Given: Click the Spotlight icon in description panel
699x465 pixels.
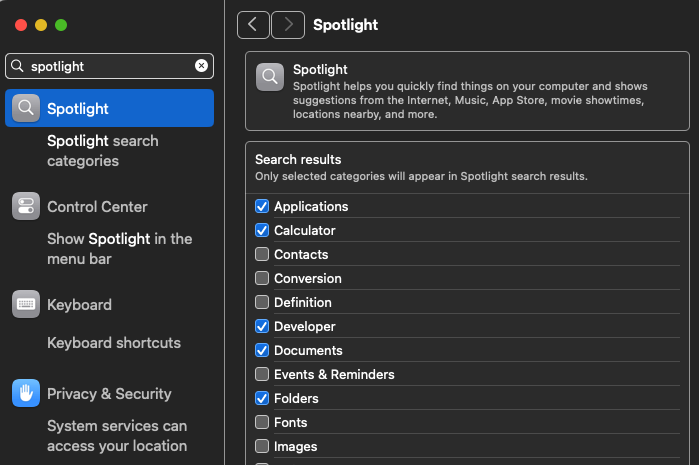Looking at the screenshot, I should point(270,77).
